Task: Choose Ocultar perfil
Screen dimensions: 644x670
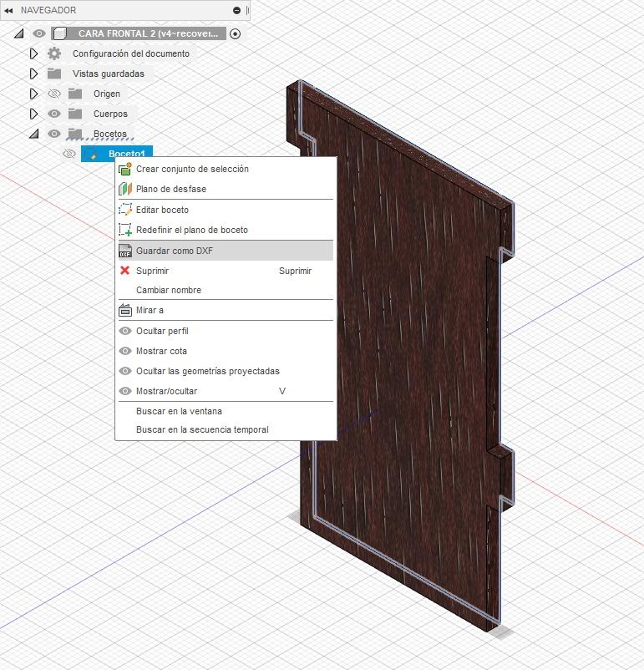Action: 226,331
